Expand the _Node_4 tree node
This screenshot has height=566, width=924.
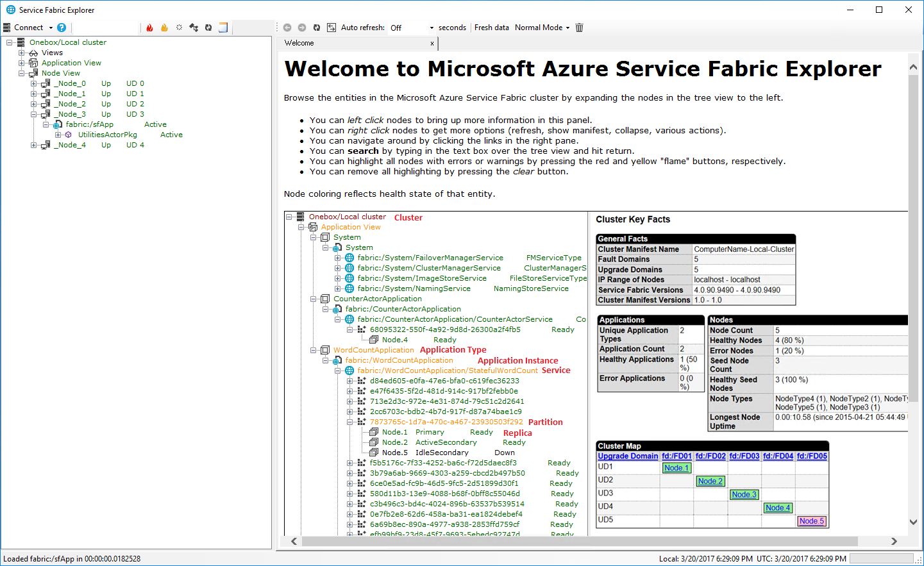[x=34, y=145]
